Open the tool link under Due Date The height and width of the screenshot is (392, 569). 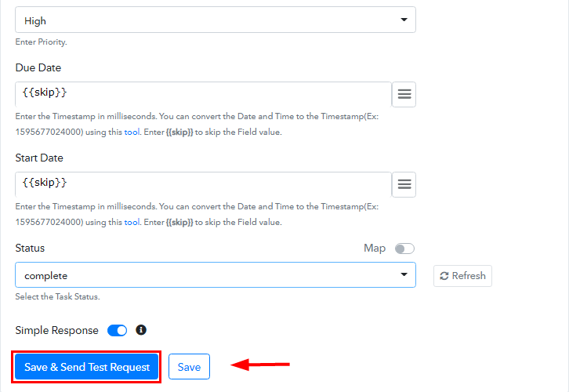coord(132,132)
